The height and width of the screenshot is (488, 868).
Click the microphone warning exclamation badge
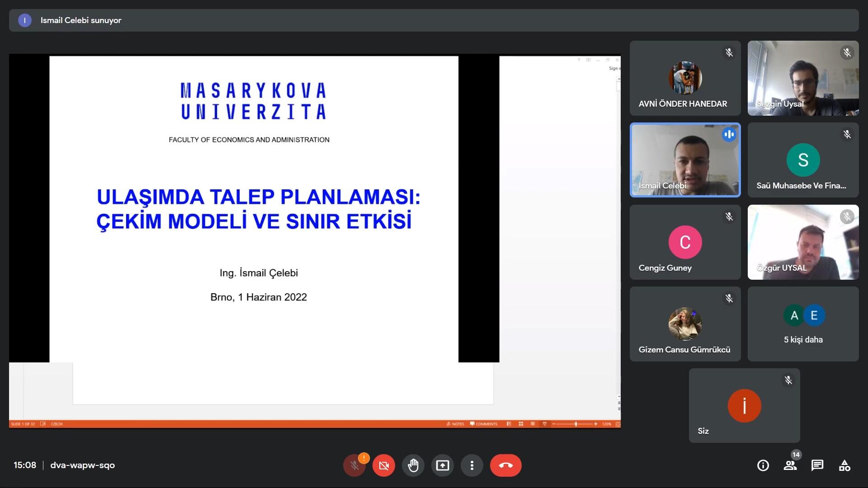click(363, 458)
